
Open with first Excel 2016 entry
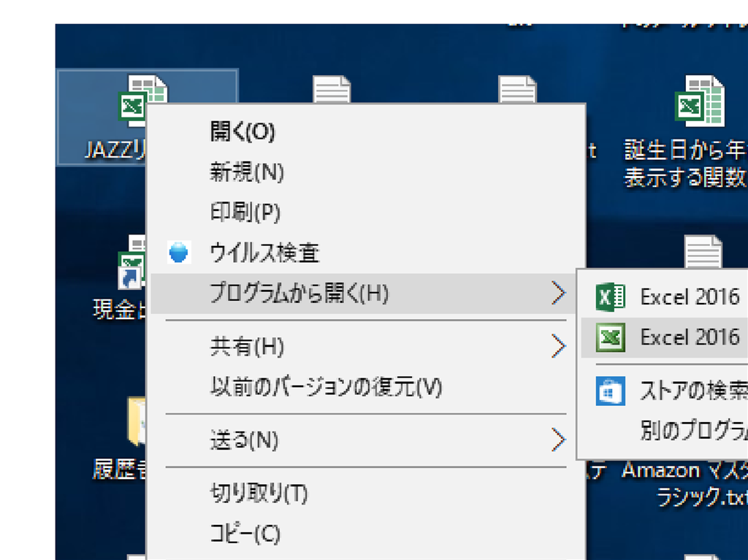pyautogui.click(x=665, y=296)
